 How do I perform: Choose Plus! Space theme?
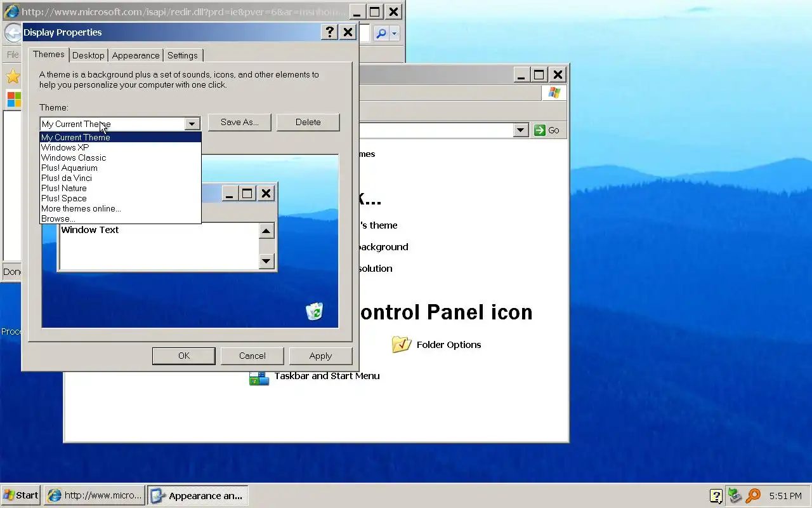tap(121, 198)
